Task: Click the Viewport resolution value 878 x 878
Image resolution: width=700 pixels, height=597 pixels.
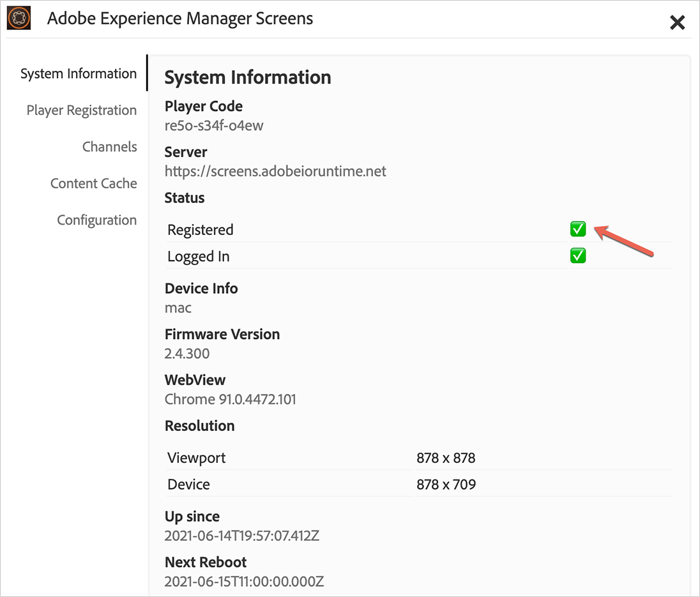Action: click(446, 458)
